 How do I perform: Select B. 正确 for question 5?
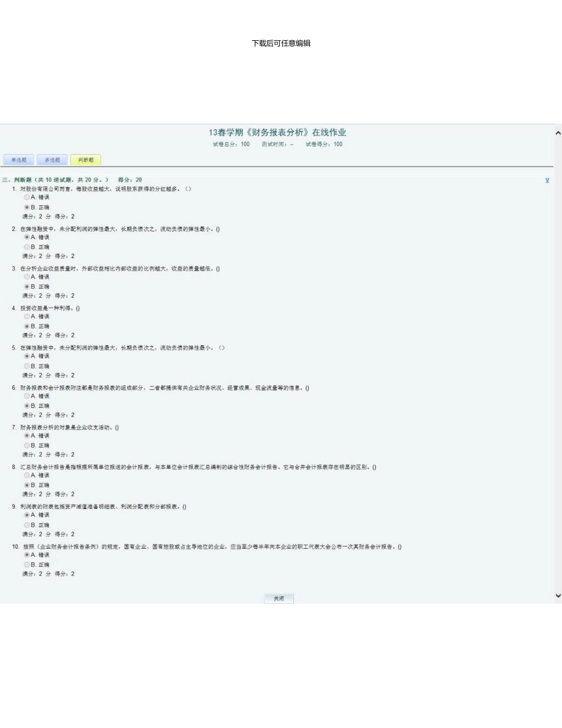(27, 366)
